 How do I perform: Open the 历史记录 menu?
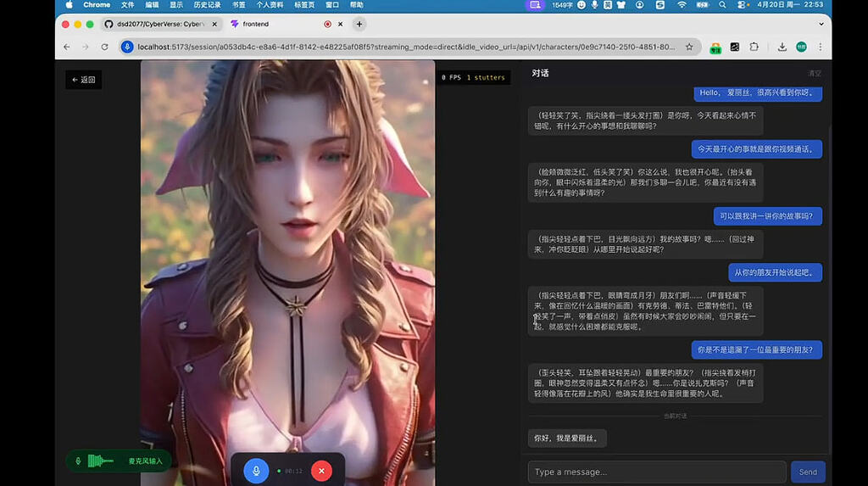(x=207, y=5)
